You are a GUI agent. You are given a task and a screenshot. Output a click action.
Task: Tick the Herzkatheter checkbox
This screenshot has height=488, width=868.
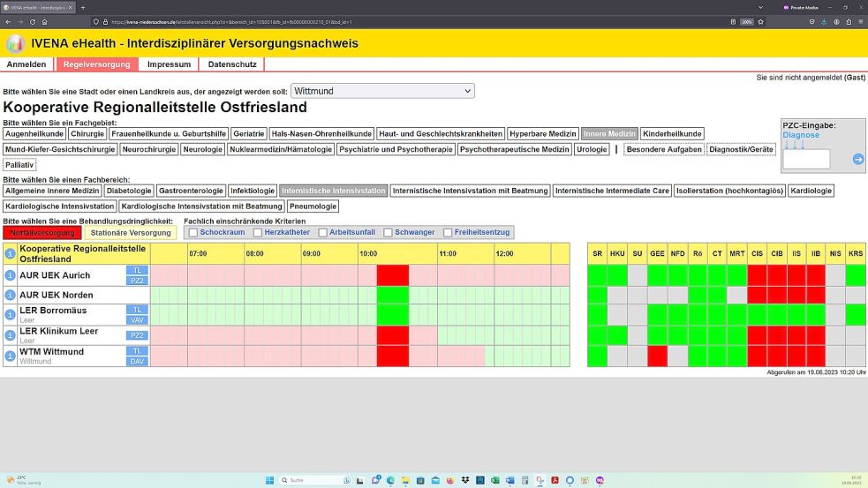click(258, 233)
